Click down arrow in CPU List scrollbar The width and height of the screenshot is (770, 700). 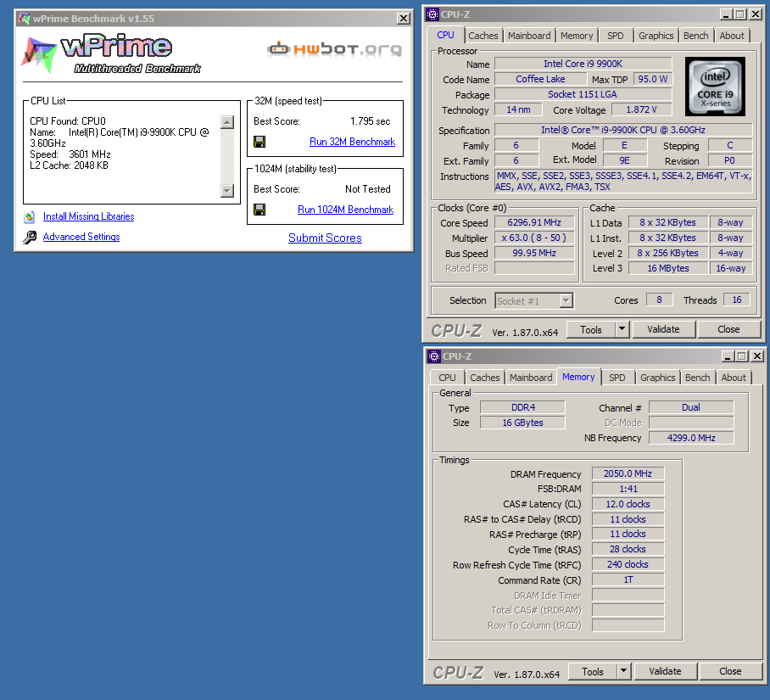pos(227,191)
